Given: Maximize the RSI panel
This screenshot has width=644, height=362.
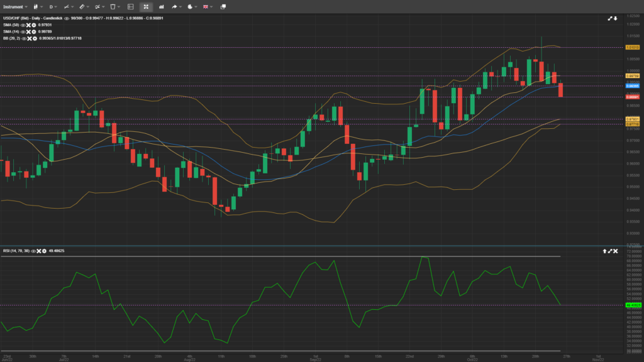Looking at the screenshot, I should click(610, 251).
